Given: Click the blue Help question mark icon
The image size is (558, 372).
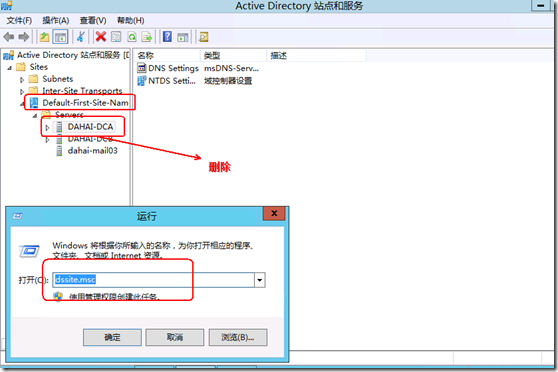Looking at the screenshot, I should (x=167, y=37).
